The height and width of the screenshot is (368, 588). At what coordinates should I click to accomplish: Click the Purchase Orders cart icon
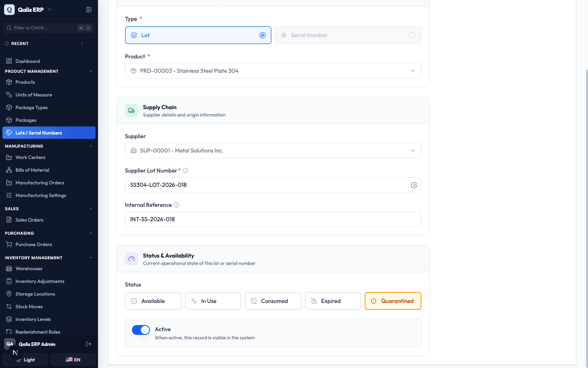pyautogui.click(x=9, y=244)
